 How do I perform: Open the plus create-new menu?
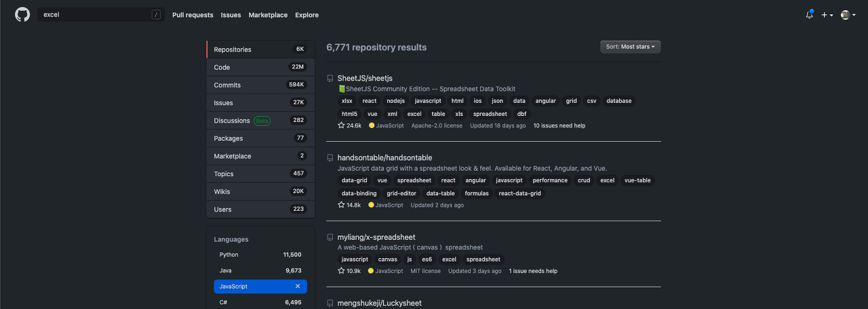pos(827,15)
